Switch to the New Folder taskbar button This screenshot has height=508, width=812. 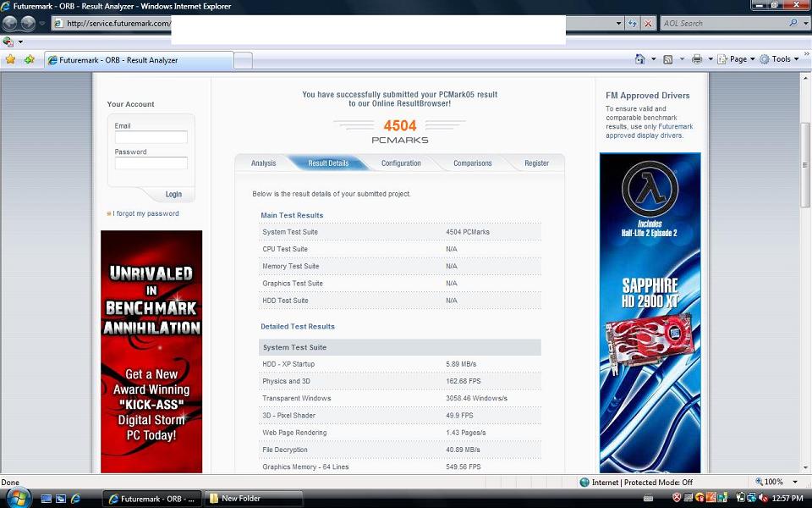pos(254,499)
